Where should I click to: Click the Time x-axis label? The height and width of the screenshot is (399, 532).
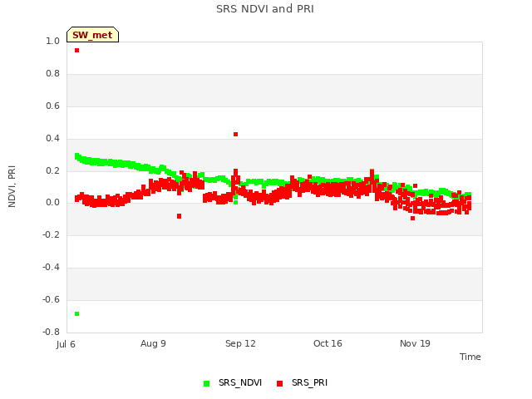coord(470,357)
